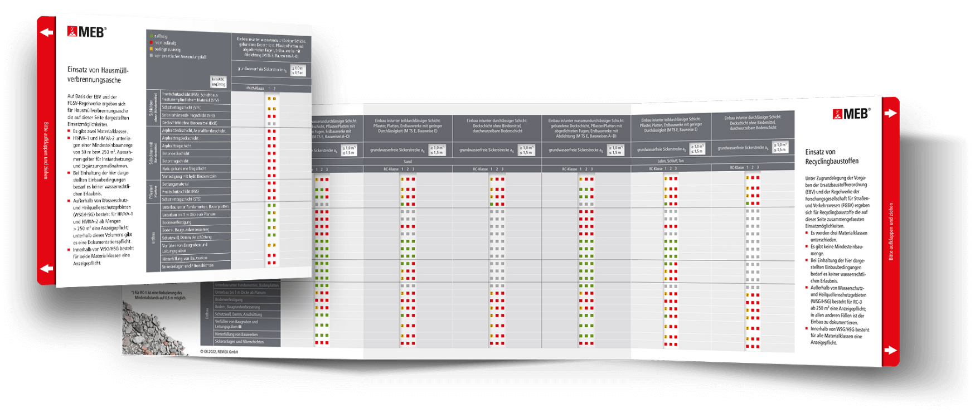The width and height of the screenshot is (980, 417).
Task: Click the bottom arrow on the left red tab
Action: click(x=47, y=269)
